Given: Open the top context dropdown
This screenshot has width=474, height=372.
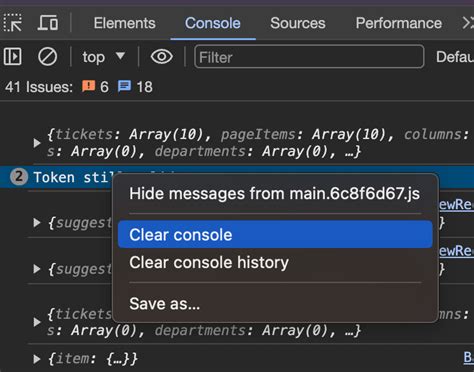Looking at the screenshot, I should pyautogui.click(x=104, y=57).
